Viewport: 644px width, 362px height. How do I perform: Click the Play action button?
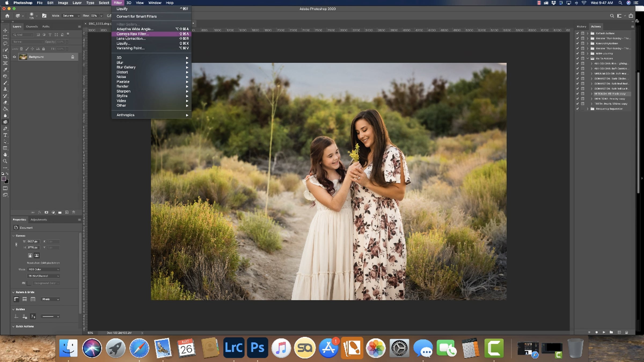pyautogui.click(x=604, y=332)
